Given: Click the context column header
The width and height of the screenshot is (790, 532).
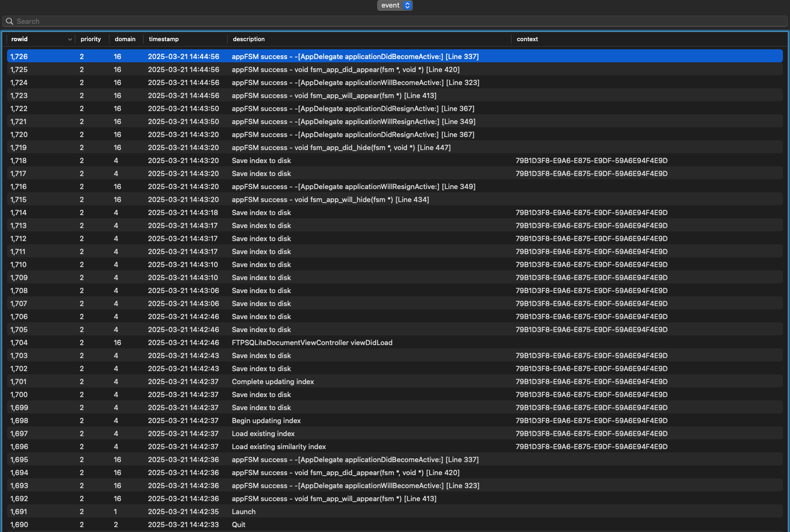Looking at the screenshot, I should (527, 40).
